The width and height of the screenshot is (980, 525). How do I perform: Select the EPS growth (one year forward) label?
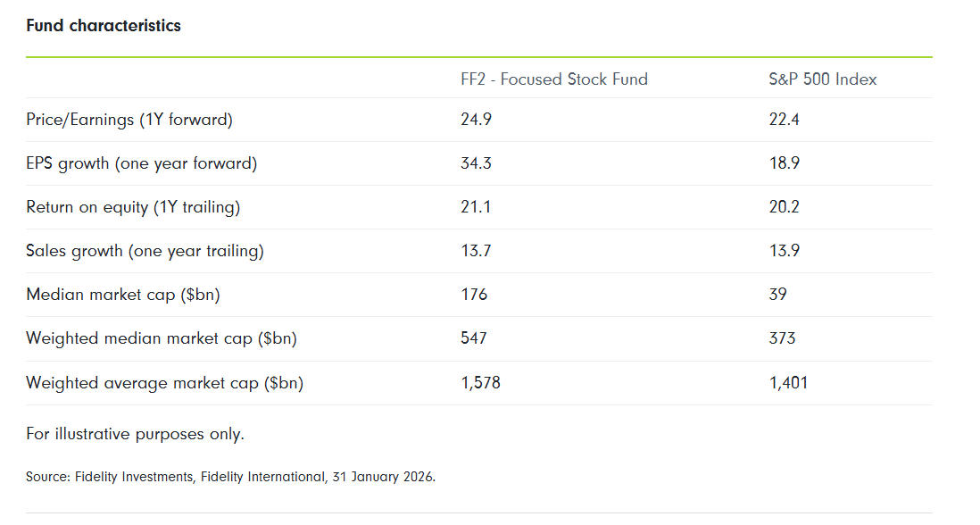click(x=141, y=163)
